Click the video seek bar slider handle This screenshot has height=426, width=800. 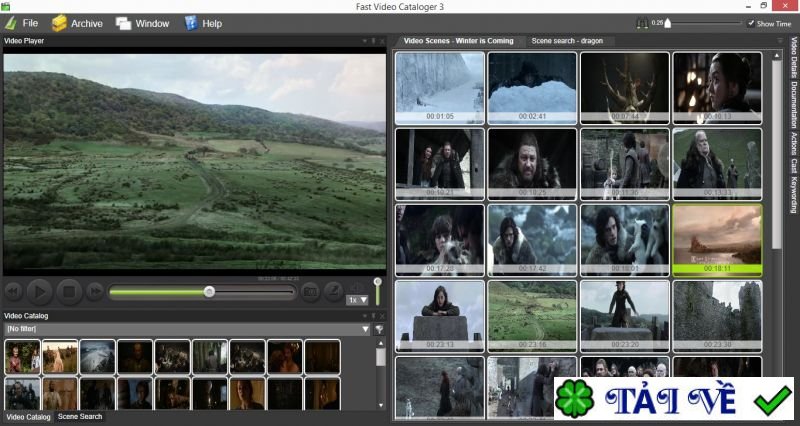[x=209, y=292]
